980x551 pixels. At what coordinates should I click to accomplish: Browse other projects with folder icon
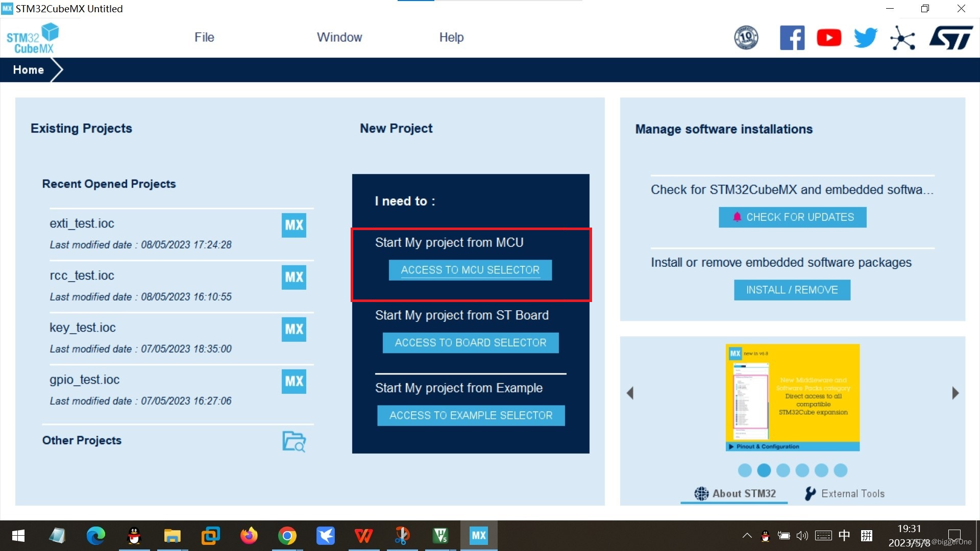click(x=294, y=441)
